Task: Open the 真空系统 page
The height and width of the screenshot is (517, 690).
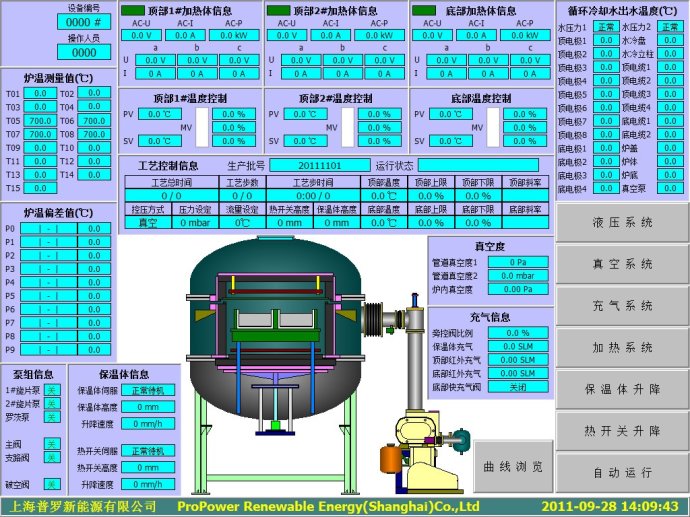Action: point(622,263)
